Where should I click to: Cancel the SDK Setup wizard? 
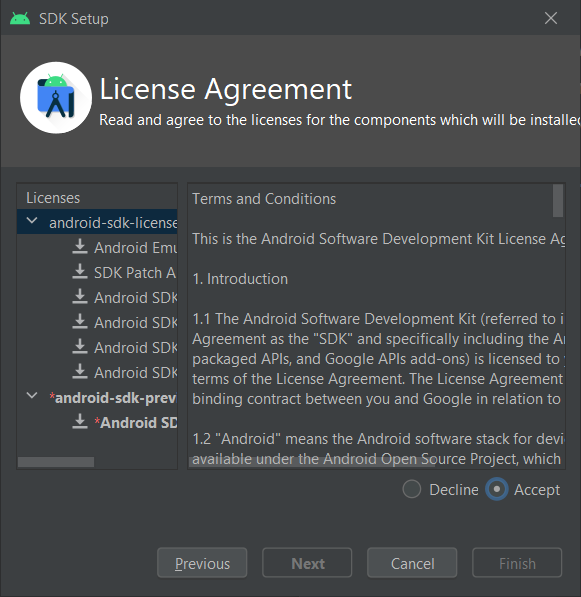(x=412, y=563)
